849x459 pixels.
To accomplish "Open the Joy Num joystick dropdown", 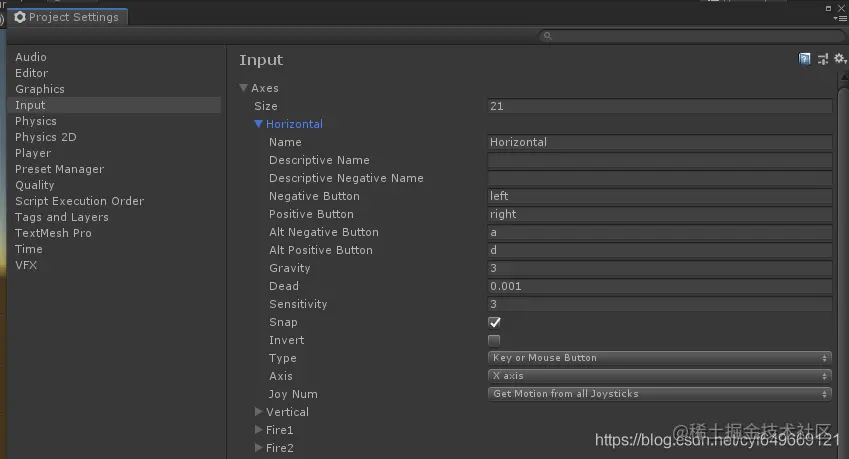I will (x=659, y=394).
